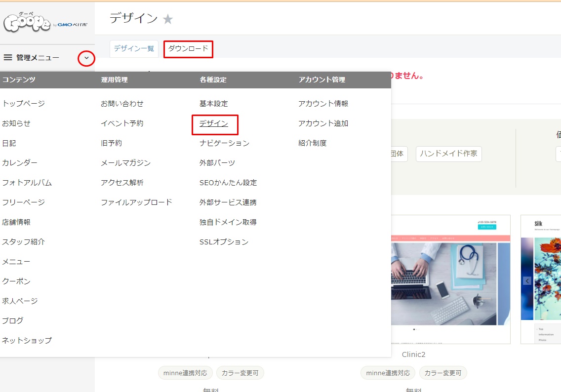Click the hamburger icon beside 管理メニュー

(x=8, y=57)
